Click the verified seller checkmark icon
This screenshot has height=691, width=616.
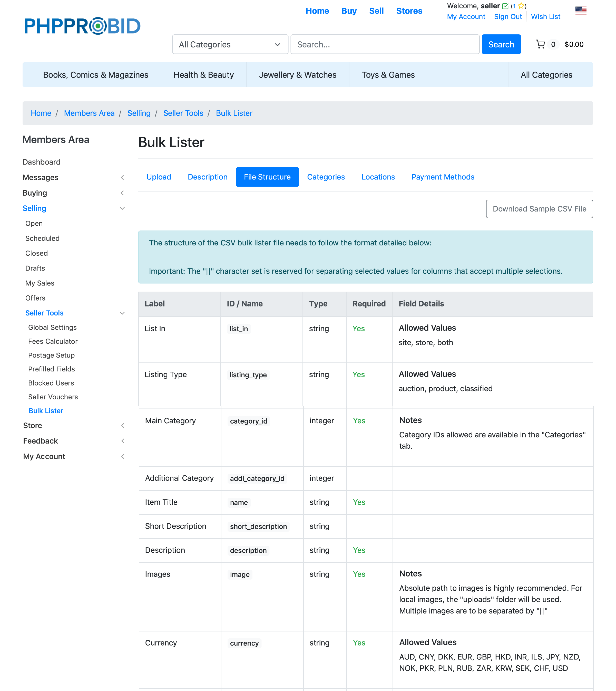point(505,6)
